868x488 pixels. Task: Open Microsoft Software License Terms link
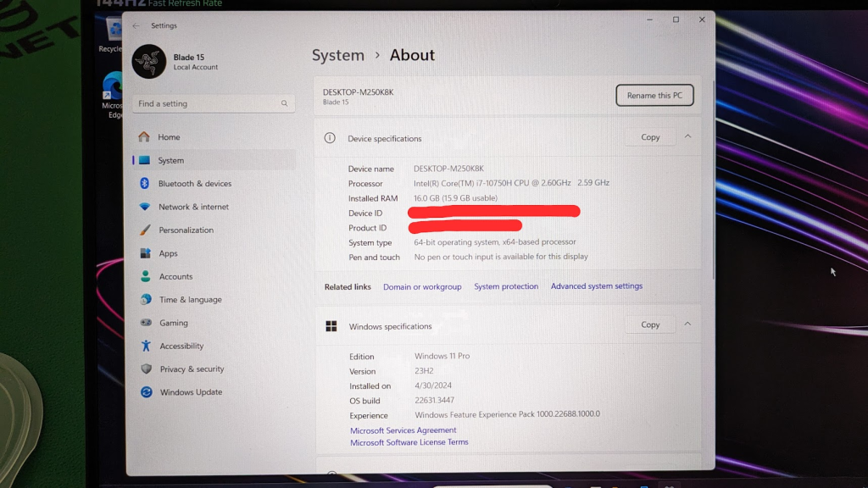click(409, 442)
